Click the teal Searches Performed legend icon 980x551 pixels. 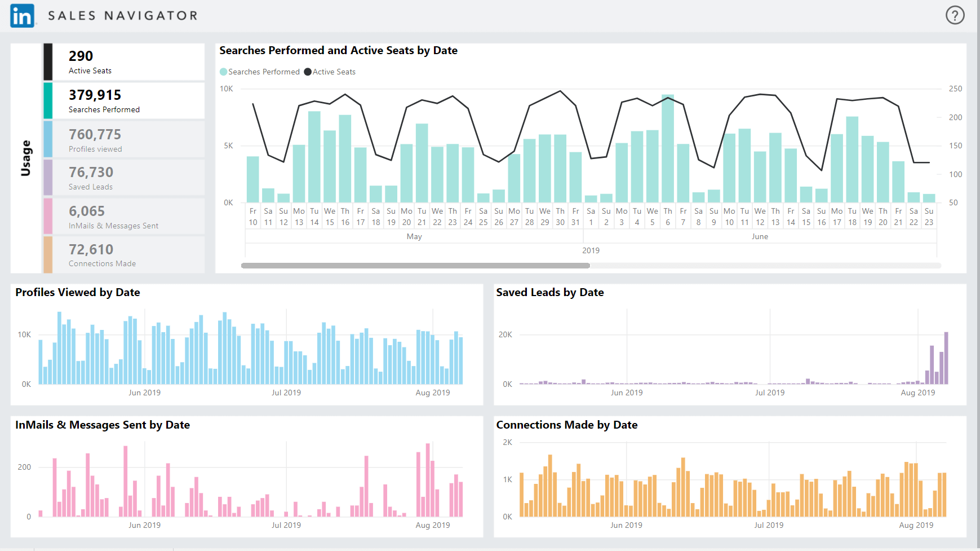[223, 72]
